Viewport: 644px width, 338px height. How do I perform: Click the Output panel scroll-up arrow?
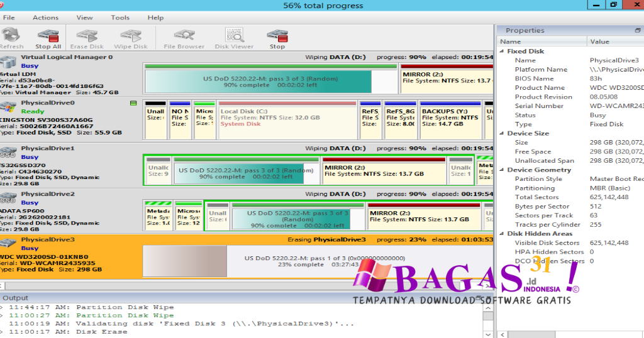pyautogui.click(x=487, y=308)
